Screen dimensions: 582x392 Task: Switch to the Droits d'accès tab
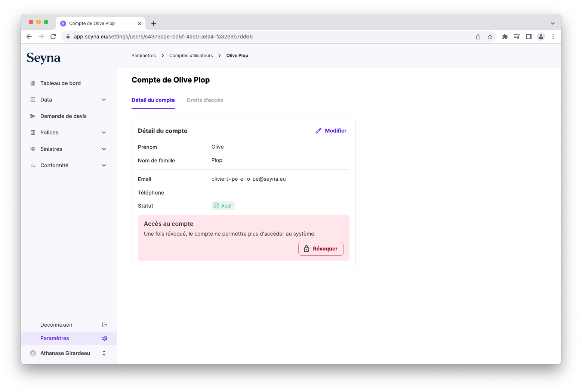[205, 100]
